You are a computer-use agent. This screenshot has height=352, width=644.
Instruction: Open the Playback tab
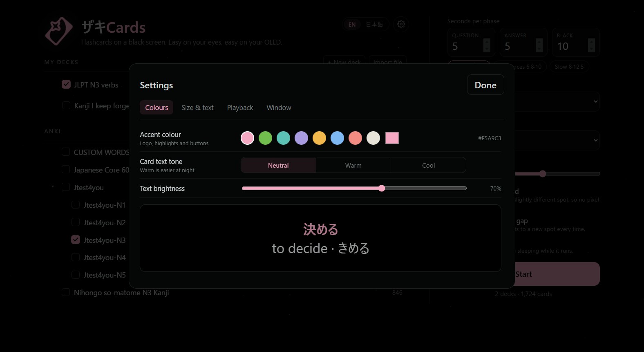tap(240, 108)
